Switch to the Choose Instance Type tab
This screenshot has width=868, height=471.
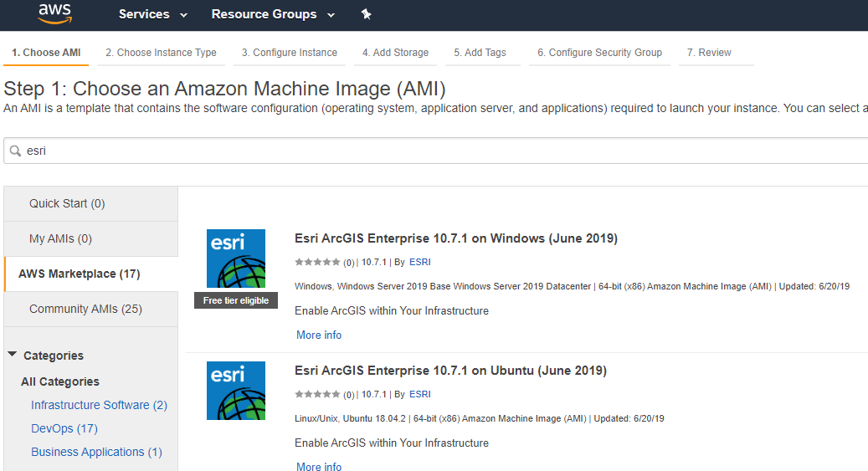pyautogui.click(x=161, y=53)
